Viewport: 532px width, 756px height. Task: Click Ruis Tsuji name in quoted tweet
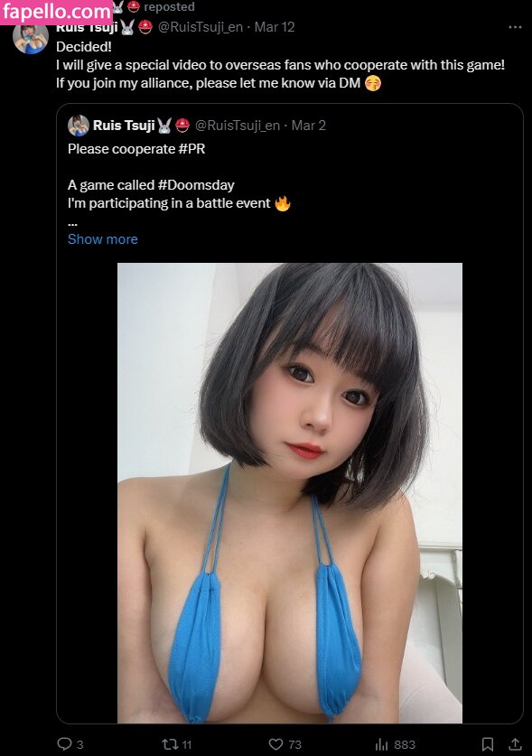point(124,126)
